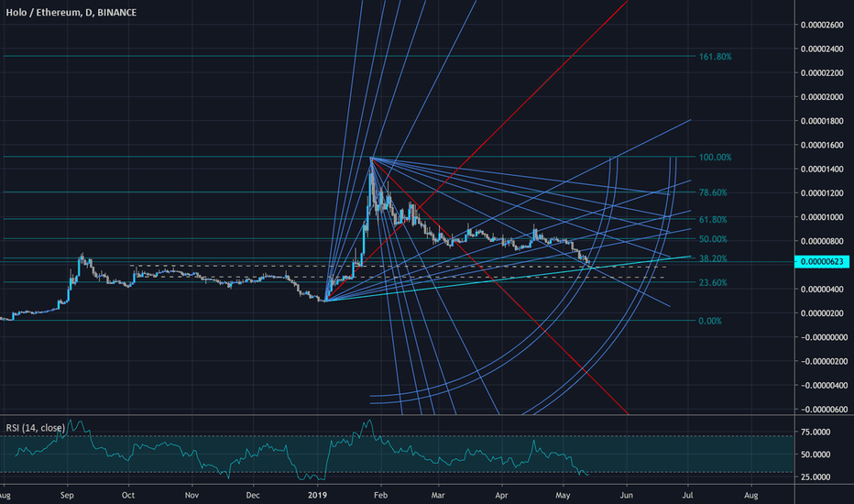Image resolution: width=854 pixels, height=504 pixels.
Task: Click the RSI 50.0000 axis value
Action: pos(816,455)
